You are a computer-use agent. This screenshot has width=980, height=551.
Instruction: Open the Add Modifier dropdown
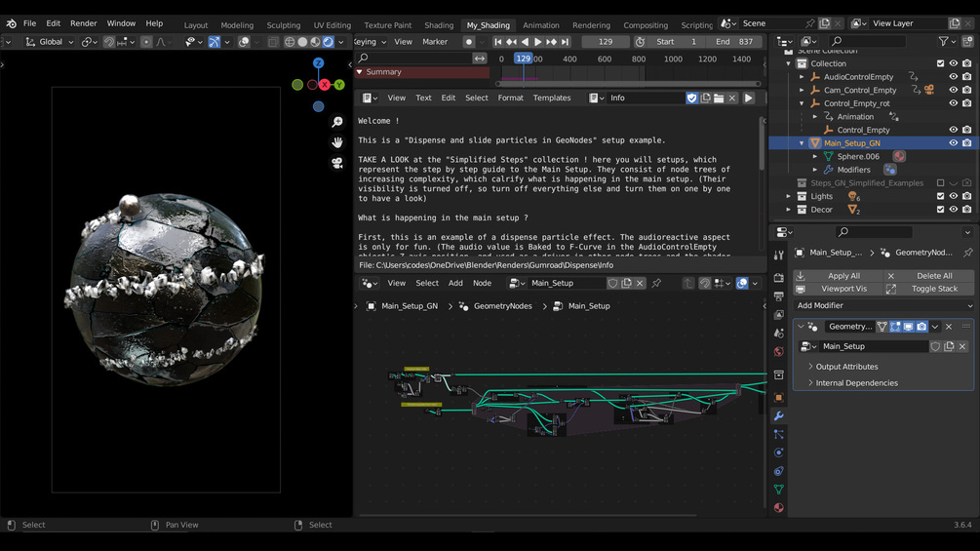pos(883,306)
